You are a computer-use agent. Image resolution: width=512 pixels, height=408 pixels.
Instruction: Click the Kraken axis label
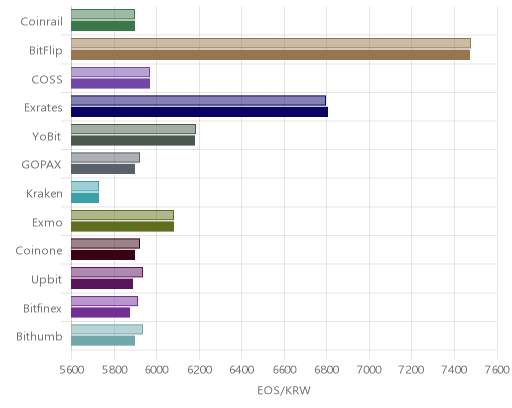click(x=44, y=194)
